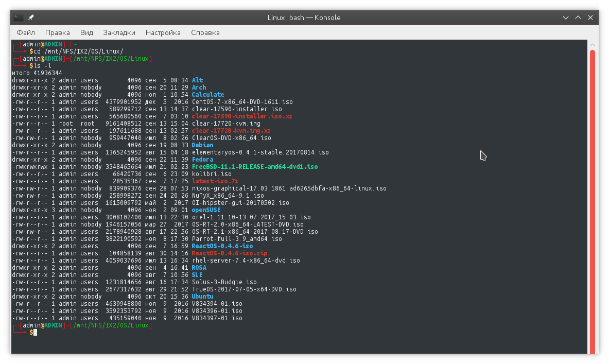Open the Справка help menu
The height and width of the screenshot is (364, 609).
click(205, 32)
